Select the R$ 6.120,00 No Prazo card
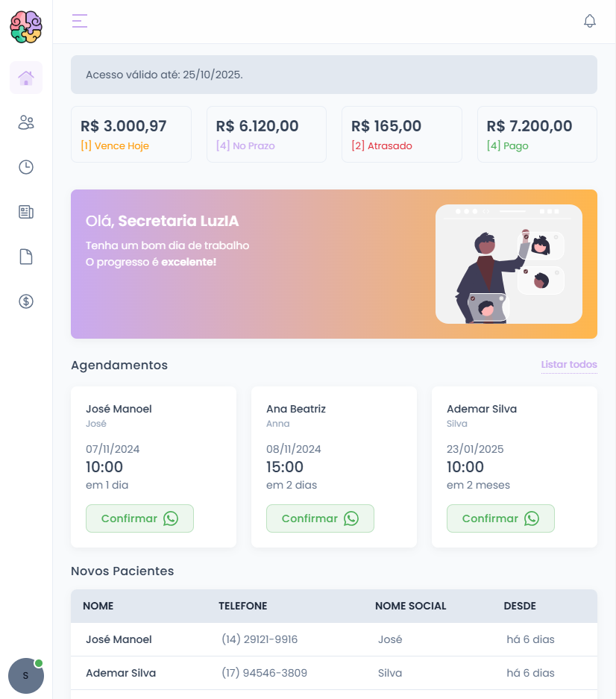The width and height of the screenshot is (616, 699). [266, 134]
